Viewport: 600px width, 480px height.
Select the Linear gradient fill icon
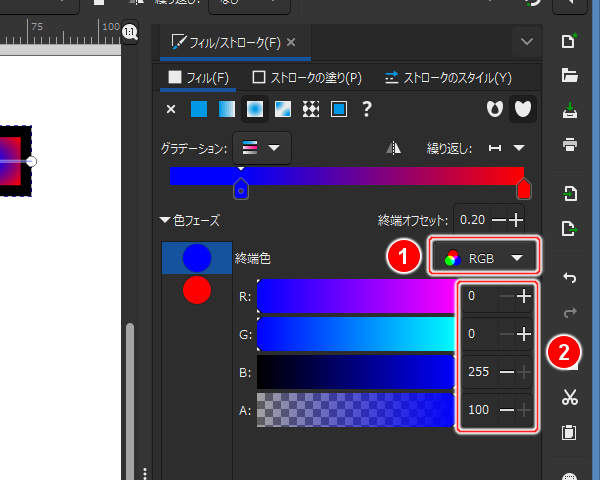tap(227, 109)
